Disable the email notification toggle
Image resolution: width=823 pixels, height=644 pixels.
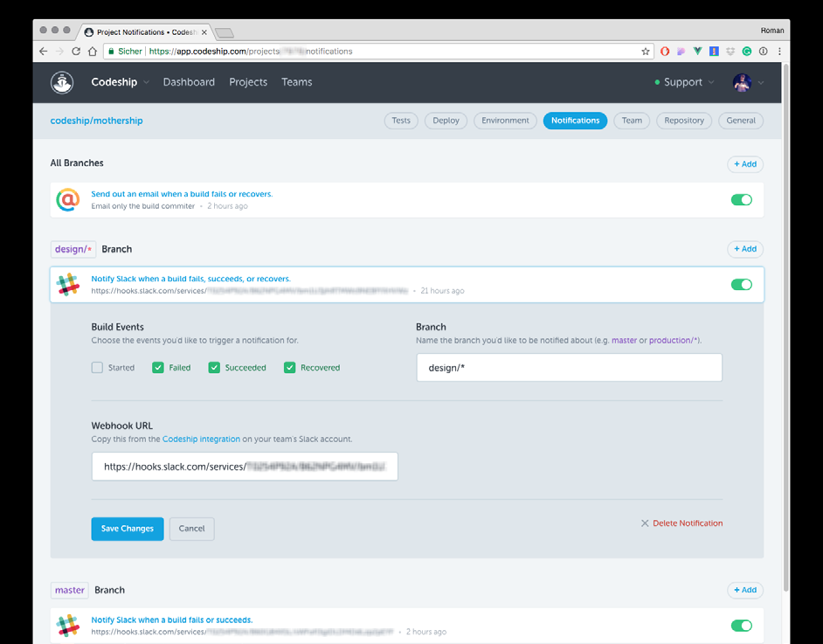[742, 200]
